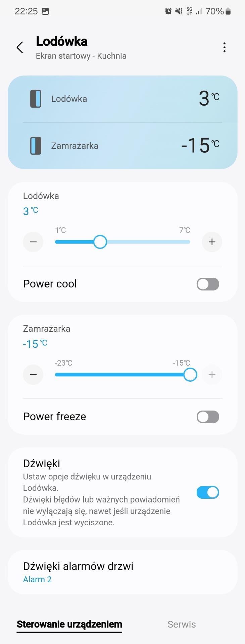
Task: Switch to the Serwis tab
Action: click(x=182, y=624)
